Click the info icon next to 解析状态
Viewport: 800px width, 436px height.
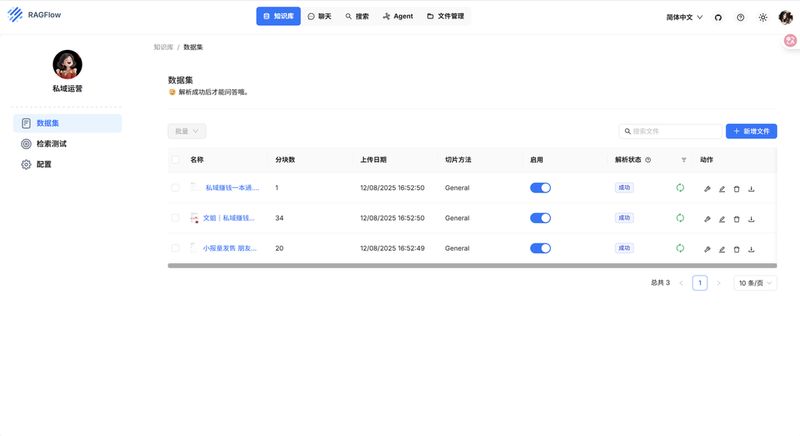(648, 160)
